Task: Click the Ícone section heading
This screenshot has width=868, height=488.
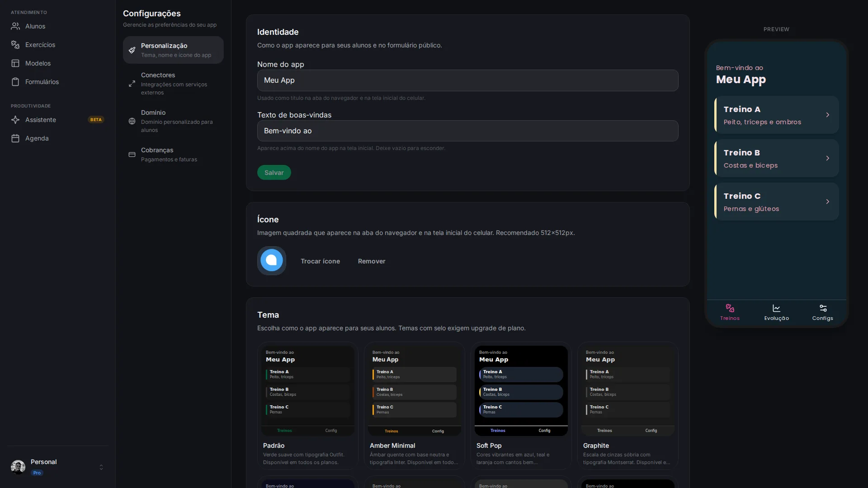Action: tap(268, 220)
